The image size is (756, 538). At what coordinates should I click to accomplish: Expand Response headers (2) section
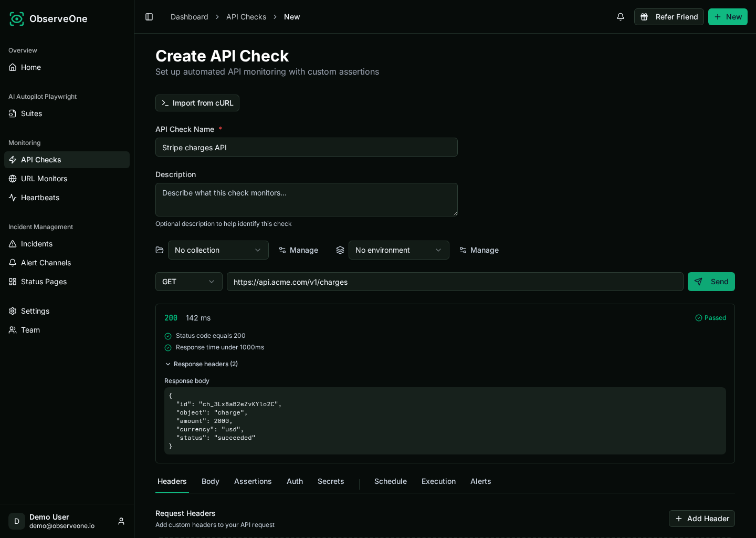tap(201, 364)
